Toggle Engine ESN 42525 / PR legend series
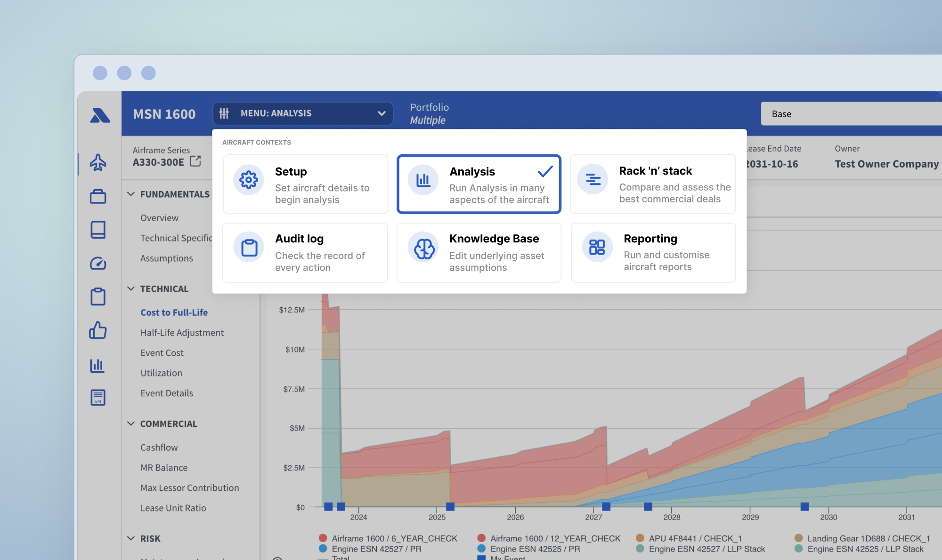The height and width of the screenshot is (560, 942). (x=528, y=549)
